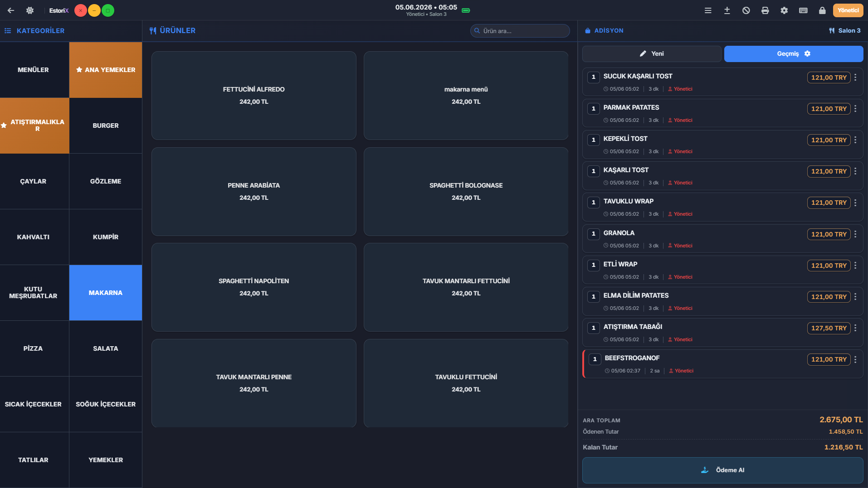This screenshot has width=868, height=488.
Task: Add PENNE ARABİATA to the order
Action: [x=254, y=192]
